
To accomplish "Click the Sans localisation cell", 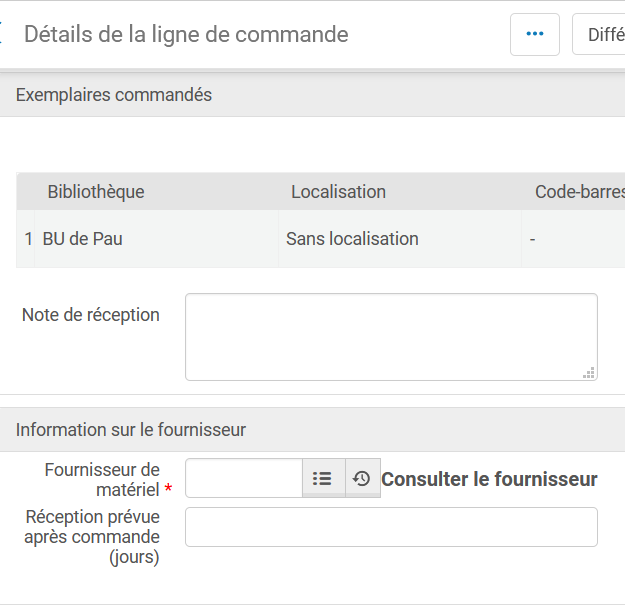I will 352,239.
